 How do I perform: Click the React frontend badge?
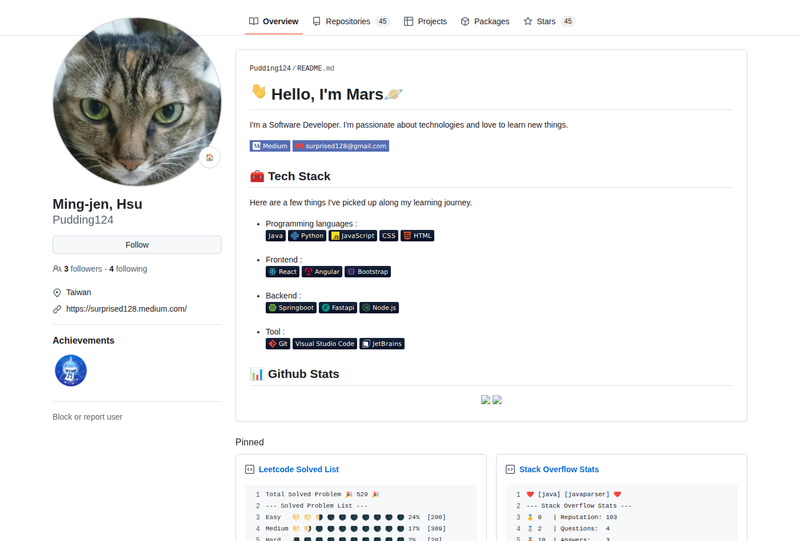tap(283, 272)
